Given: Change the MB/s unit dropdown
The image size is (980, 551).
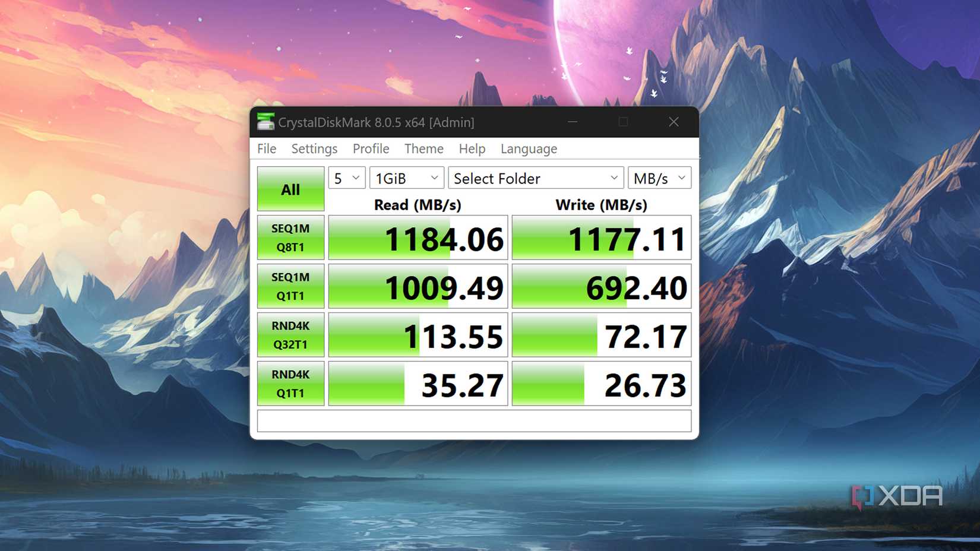Looking at the screenshot, I should [659, 178].
